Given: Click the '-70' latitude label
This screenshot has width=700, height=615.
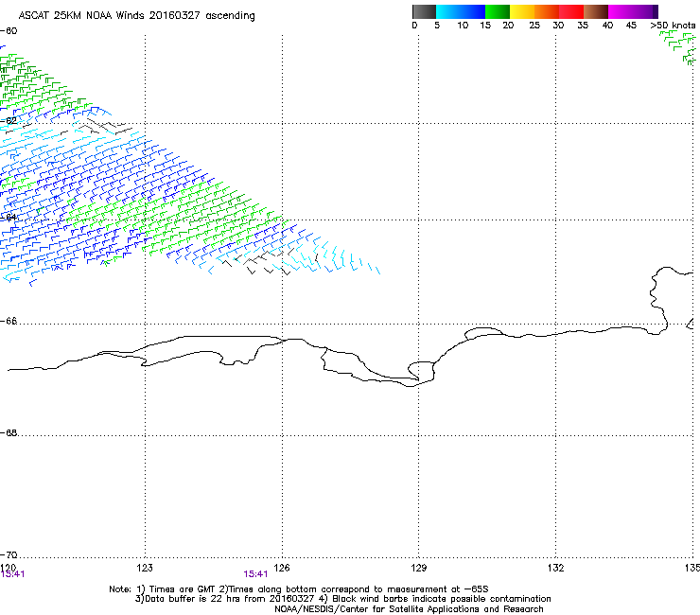Looking at the screenshot, I should point(9,554).
